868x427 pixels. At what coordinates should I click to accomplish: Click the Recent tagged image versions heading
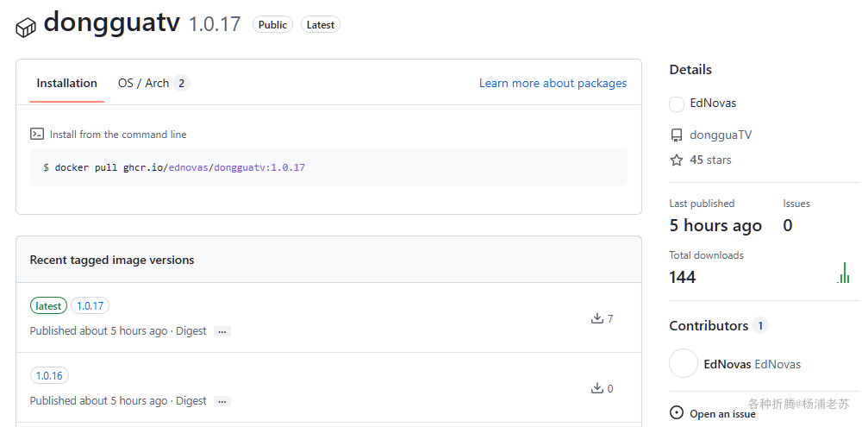pyautogui.click(x=112, y=260)
